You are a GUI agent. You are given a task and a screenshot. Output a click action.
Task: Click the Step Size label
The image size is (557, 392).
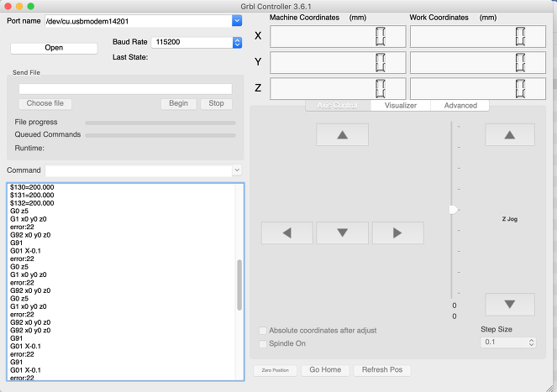click(497, 330)
